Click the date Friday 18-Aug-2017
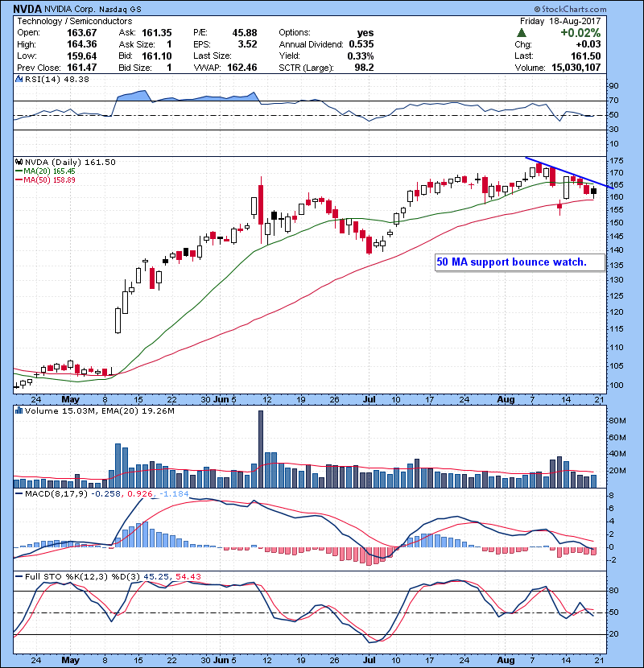Screen dimensions: 644x668 [560, 21]
